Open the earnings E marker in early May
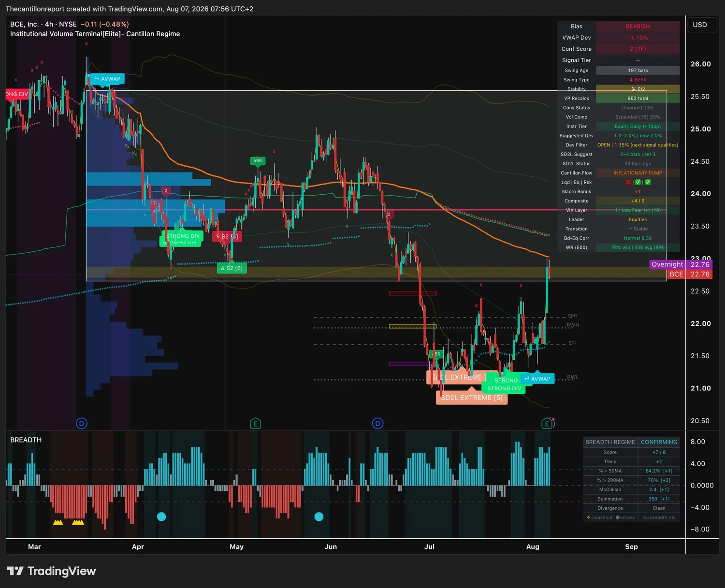Screen dimensions: 725x588 tap(255, 424)
